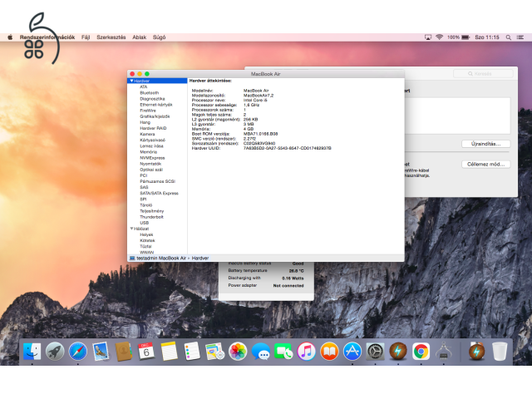This screenshot has height=399, width=532.
Task: Open Maps icon in Dock
Action: [214, 351]
